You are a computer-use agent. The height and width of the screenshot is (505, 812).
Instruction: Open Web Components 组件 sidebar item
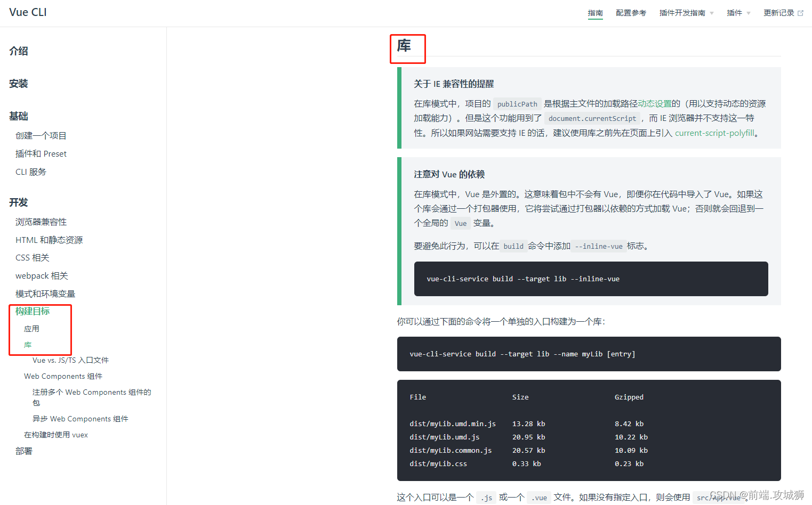[x=63, y=377]
